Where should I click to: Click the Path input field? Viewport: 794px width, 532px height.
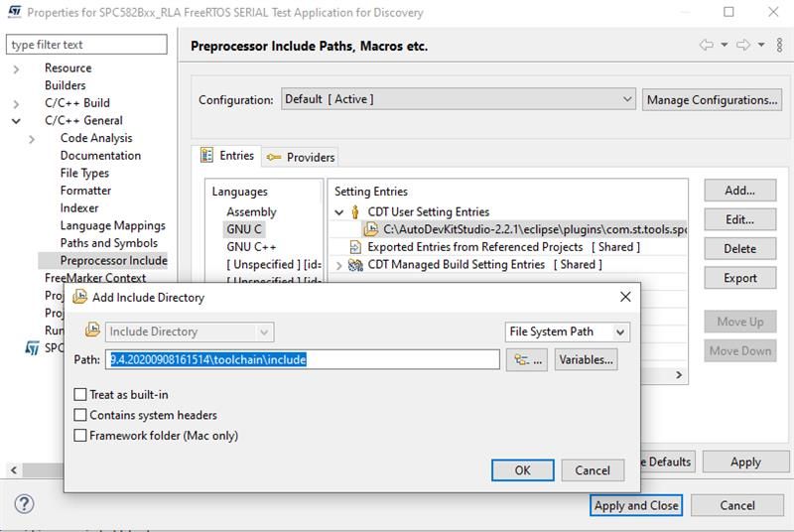(303, 359)
